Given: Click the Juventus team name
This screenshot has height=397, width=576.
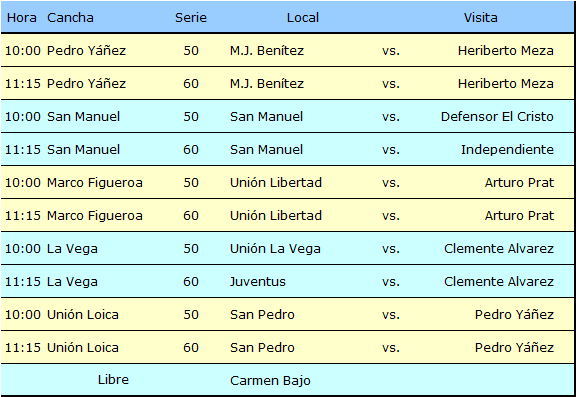Looking at the screenshot, I should (258, 282).
